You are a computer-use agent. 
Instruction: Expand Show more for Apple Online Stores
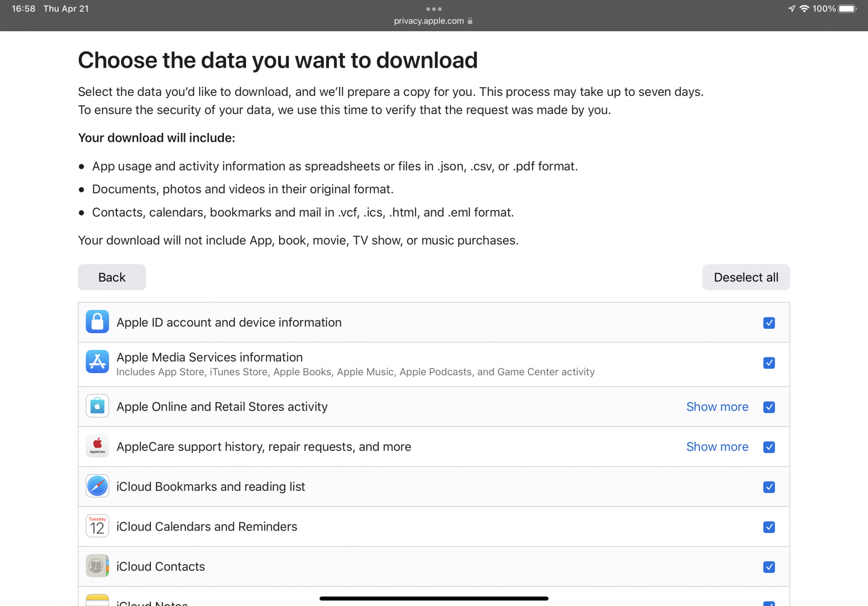click(717, 407)
